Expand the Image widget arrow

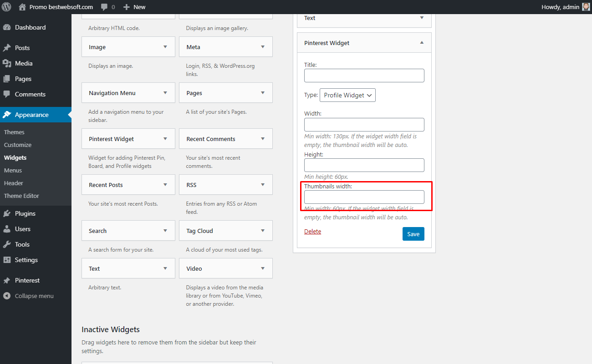click(165, 47)
